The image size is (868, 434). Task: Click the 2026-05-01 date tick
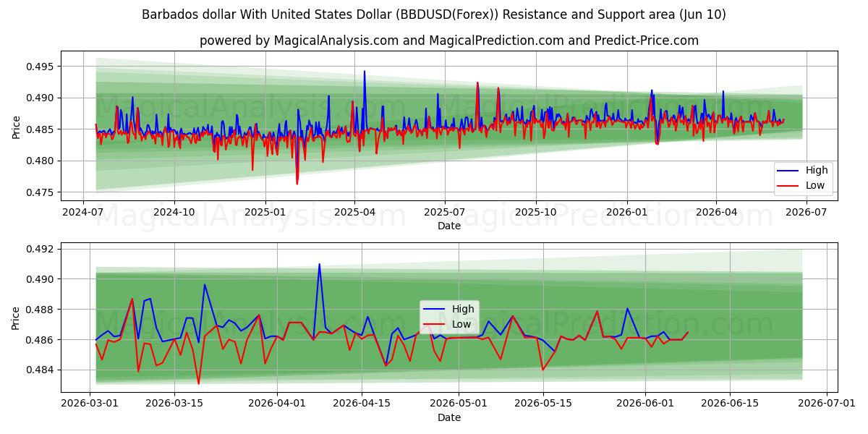[459, 404]
